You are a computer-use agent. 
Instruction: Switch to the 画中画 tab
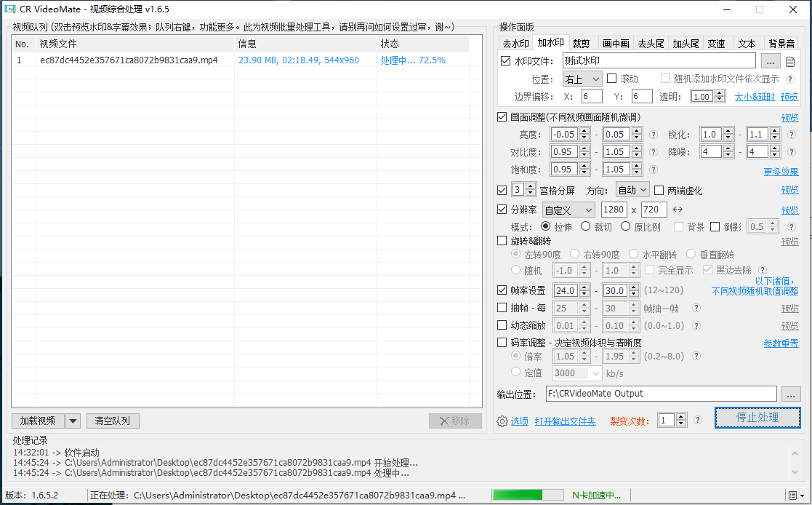616,44
